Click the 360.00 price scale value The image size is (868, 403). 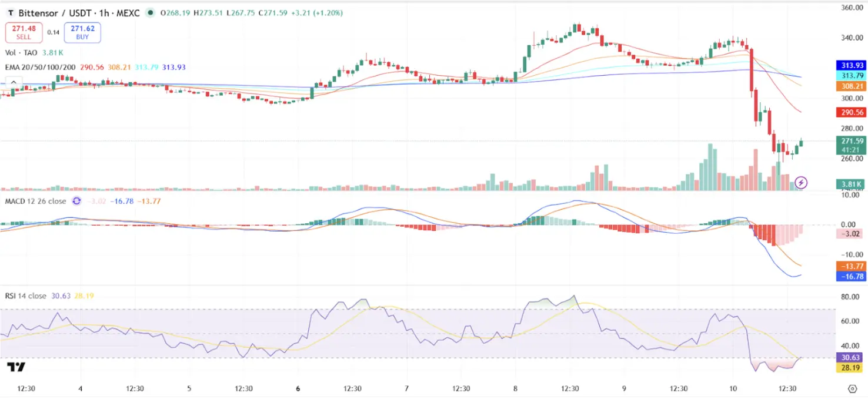(852, 8)
